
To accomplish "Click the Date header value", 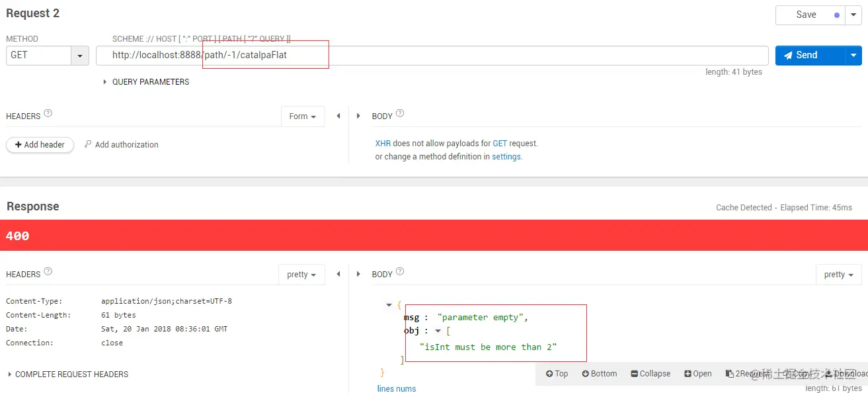I will [x=164, y=329].
